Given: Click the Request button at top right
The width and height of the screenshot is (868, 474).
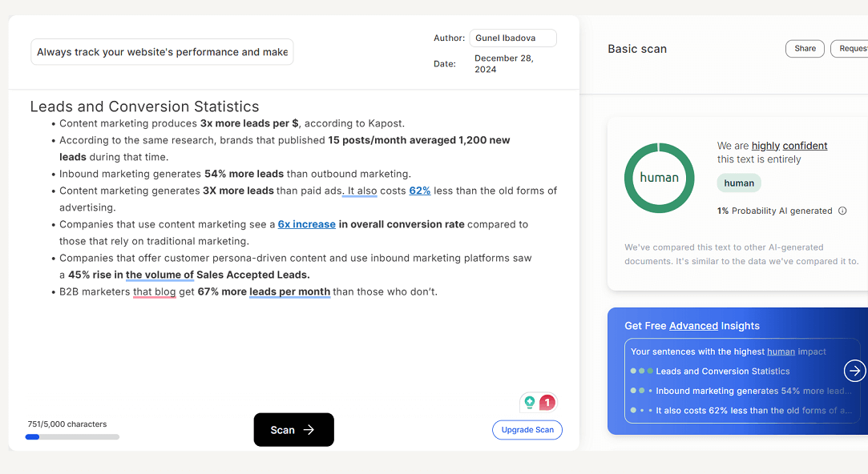Looking at the screenshot, I should pyautogui.click(x=850, y=49).
